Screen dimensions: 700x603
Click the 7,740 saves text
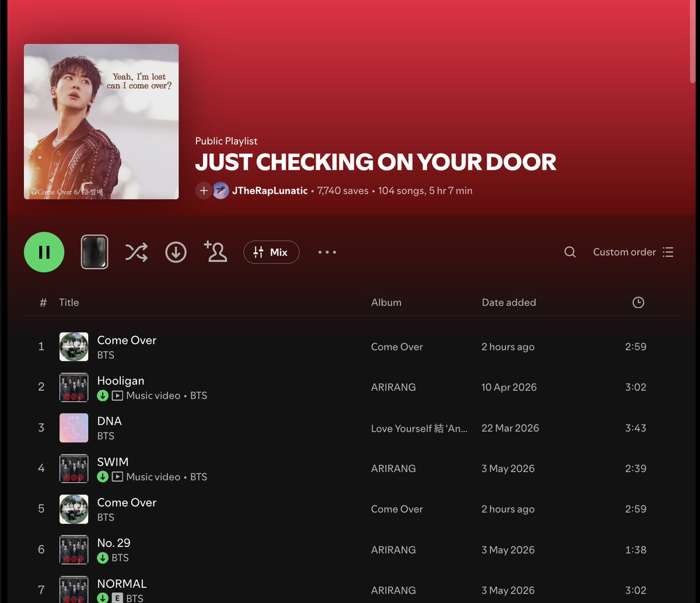tap(343, 191)
